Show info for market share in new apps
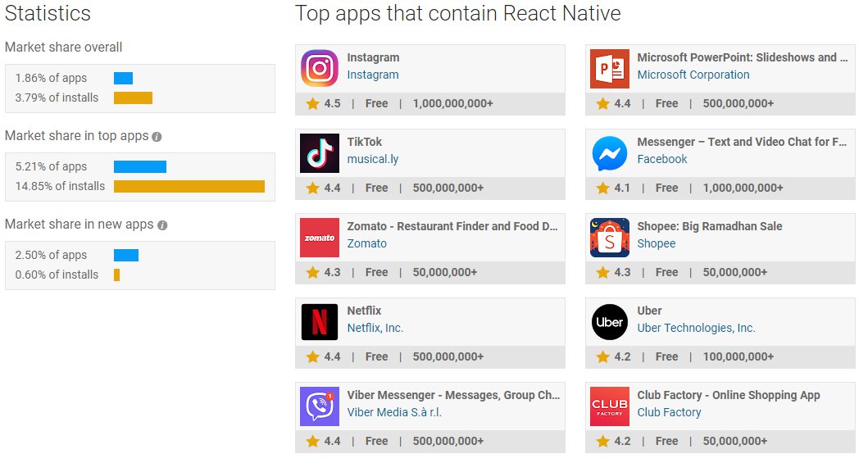868x463 pixels. 162,225
